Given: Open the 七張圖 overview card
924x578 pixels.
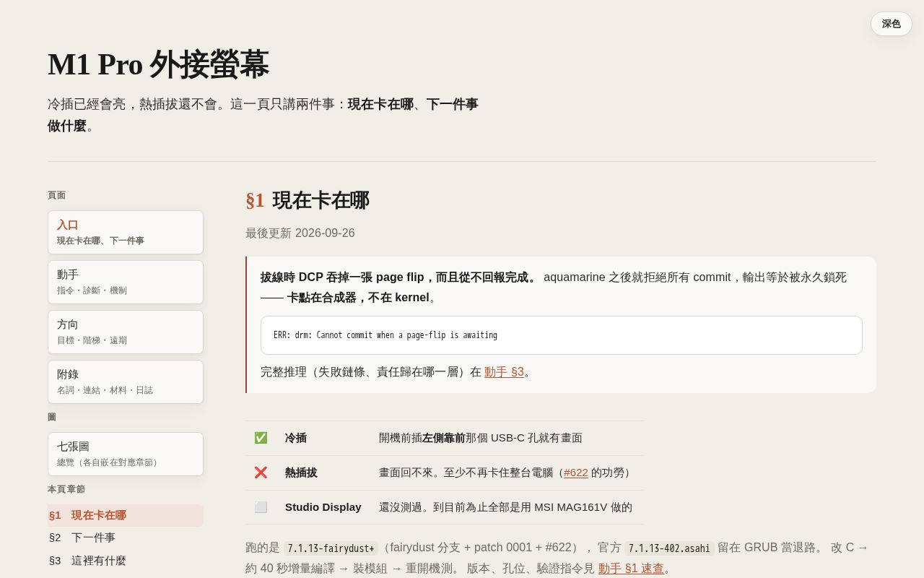Looking at the screenshot, I should [126, 454].
